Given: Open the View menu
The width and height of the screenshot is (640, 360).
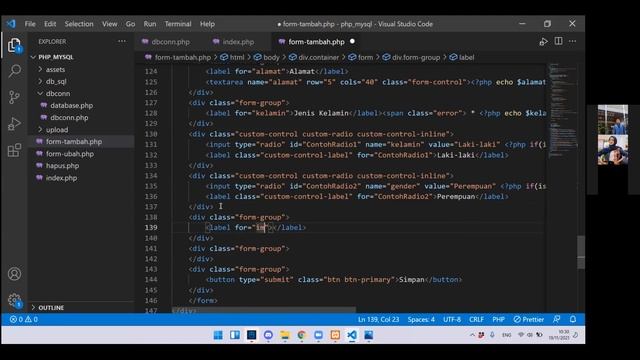Looking at the screenshot, I should 109,24.
